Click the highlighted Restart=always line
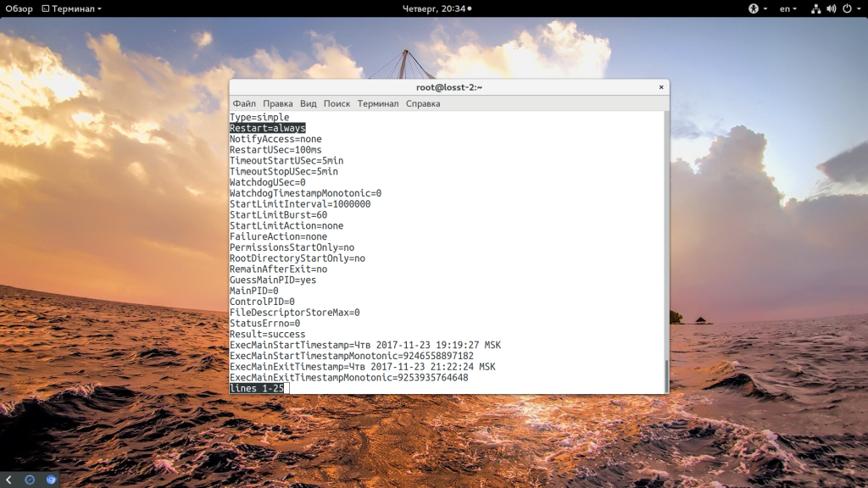The image size is (868, 488). (267, 128)
